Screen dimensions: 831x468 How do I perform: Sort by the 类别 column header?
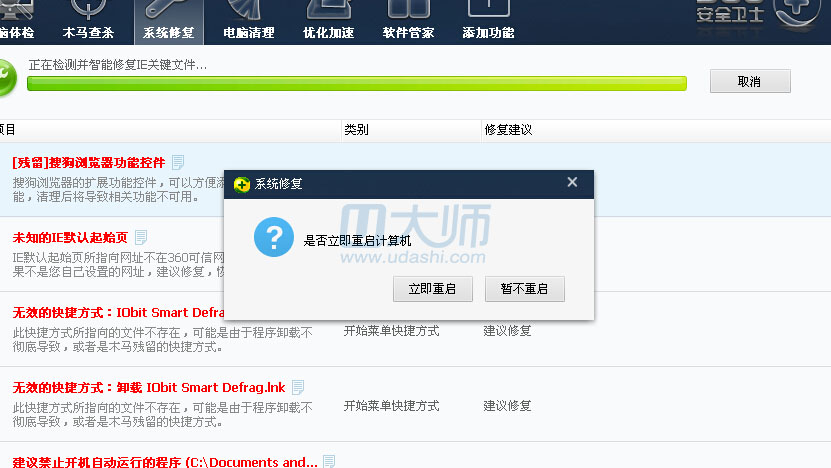pos(357,130)
